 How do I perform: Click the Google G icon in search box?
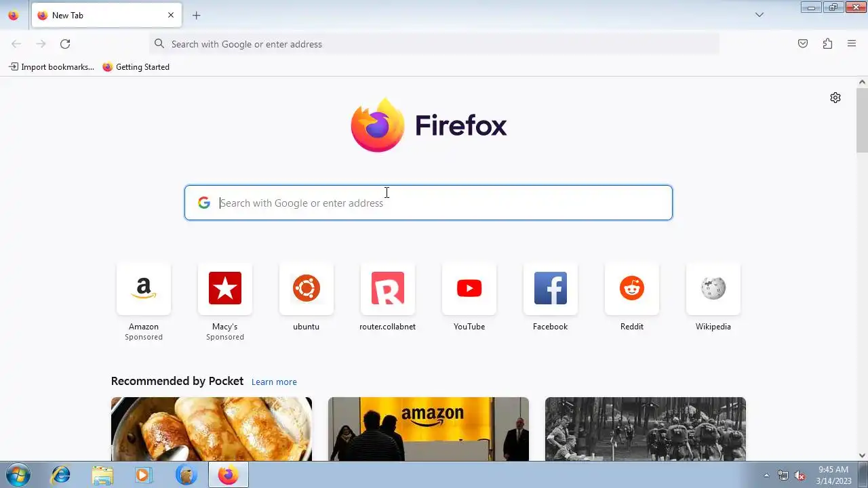click(204, 203)
